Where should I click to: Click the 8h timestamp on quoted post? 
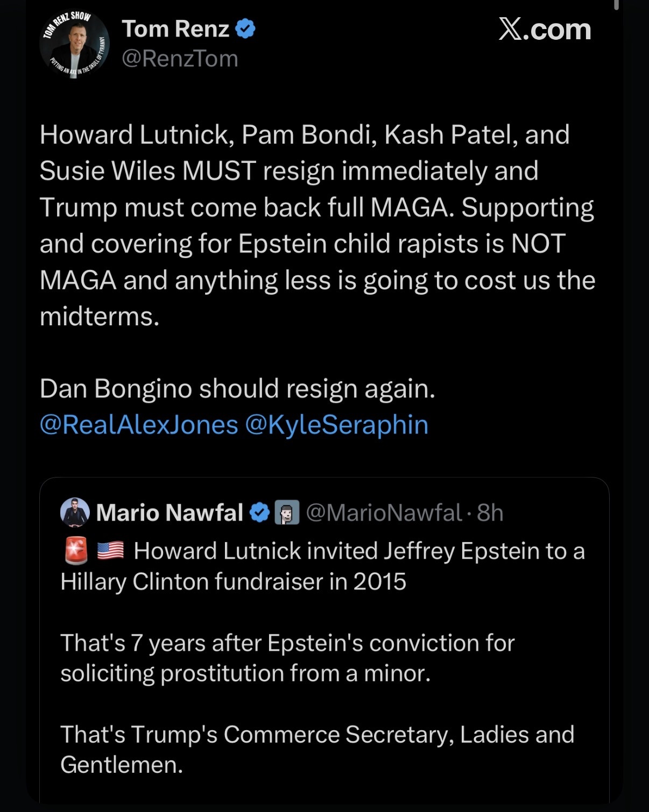tap(490, 512)
